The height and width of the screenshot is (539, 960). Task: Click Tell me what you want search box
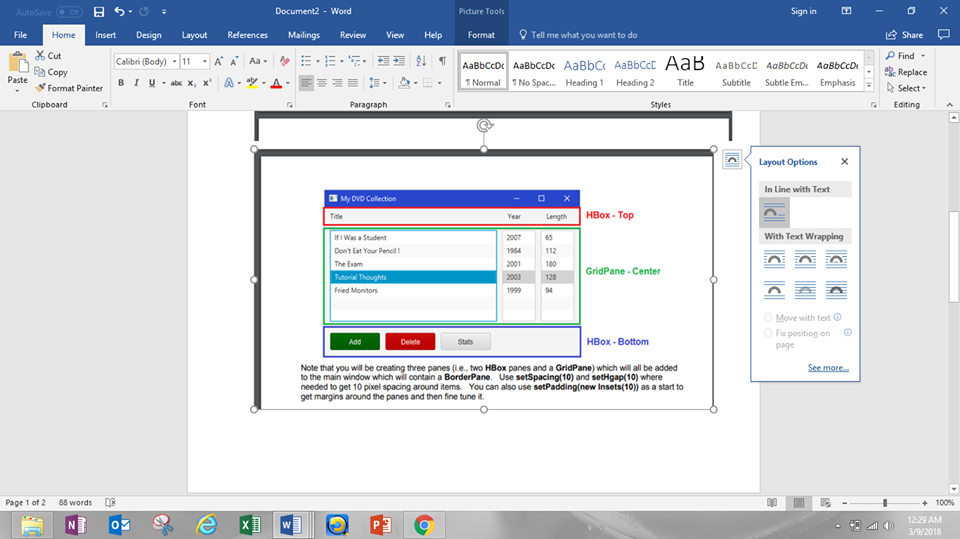point(578,35)
